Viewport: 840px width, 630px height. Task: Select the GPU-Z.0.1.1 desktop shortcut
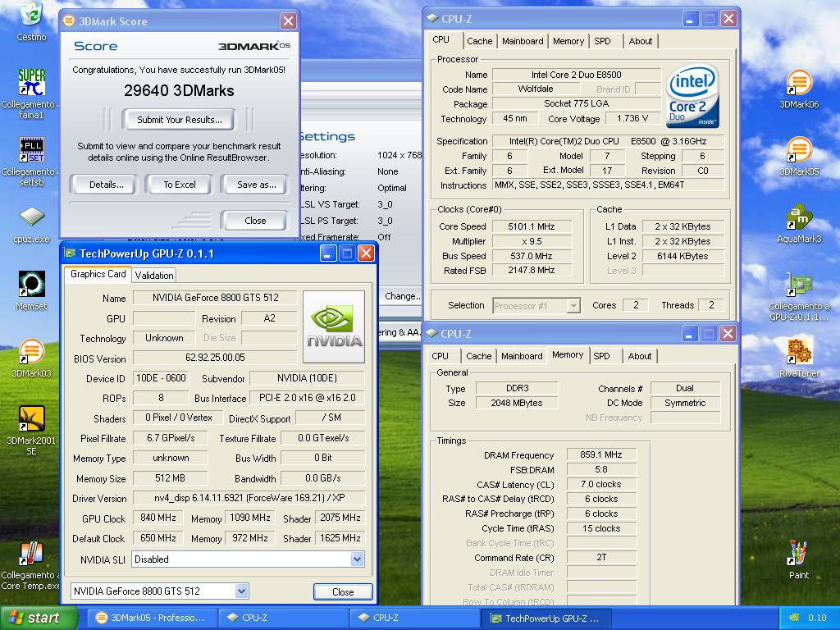coord(799,296)
